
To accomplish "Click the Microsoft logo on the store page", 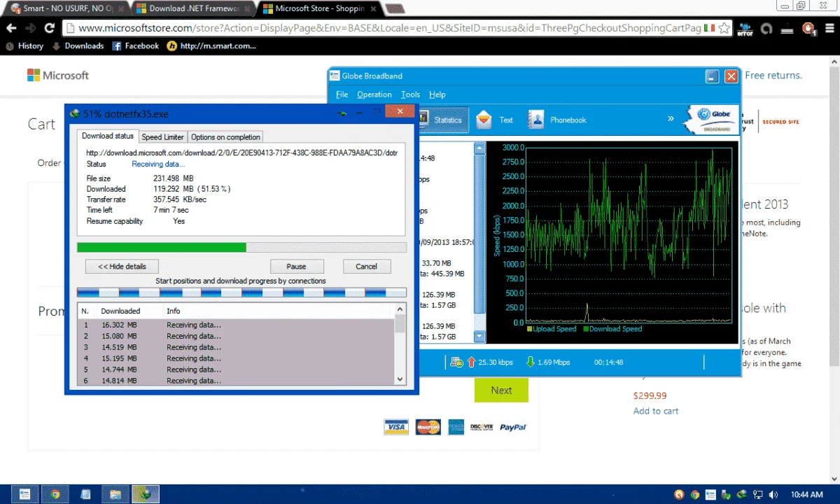I will point(58,75).
